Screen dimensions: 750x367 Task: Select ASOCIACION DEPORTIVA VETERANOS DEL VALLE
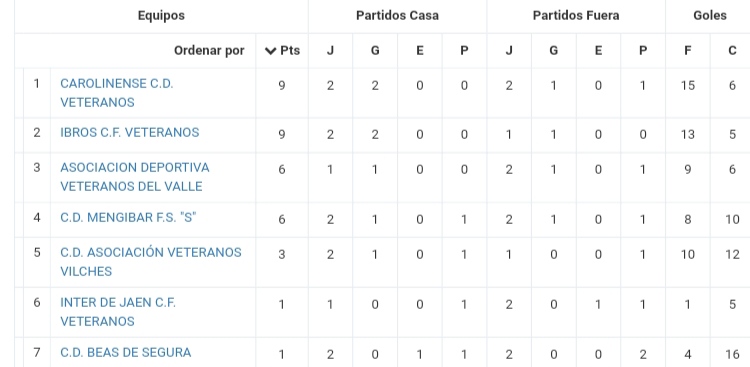[x=135, y=177]
